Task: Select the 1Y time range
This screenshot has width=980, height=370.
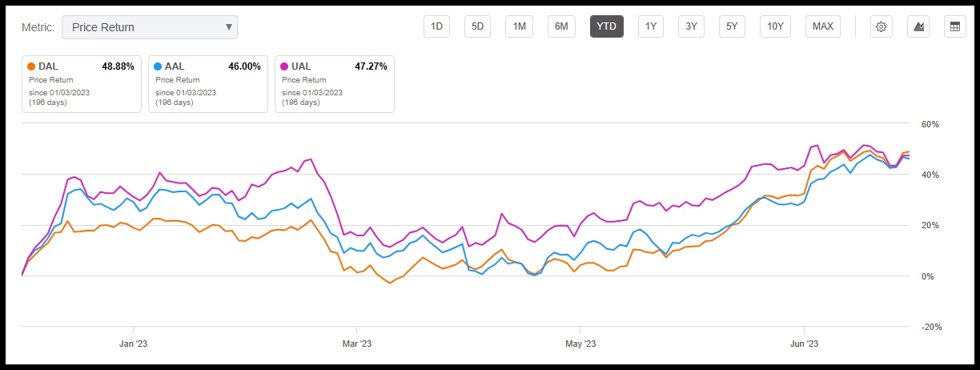Action: [x=650, y=26]
